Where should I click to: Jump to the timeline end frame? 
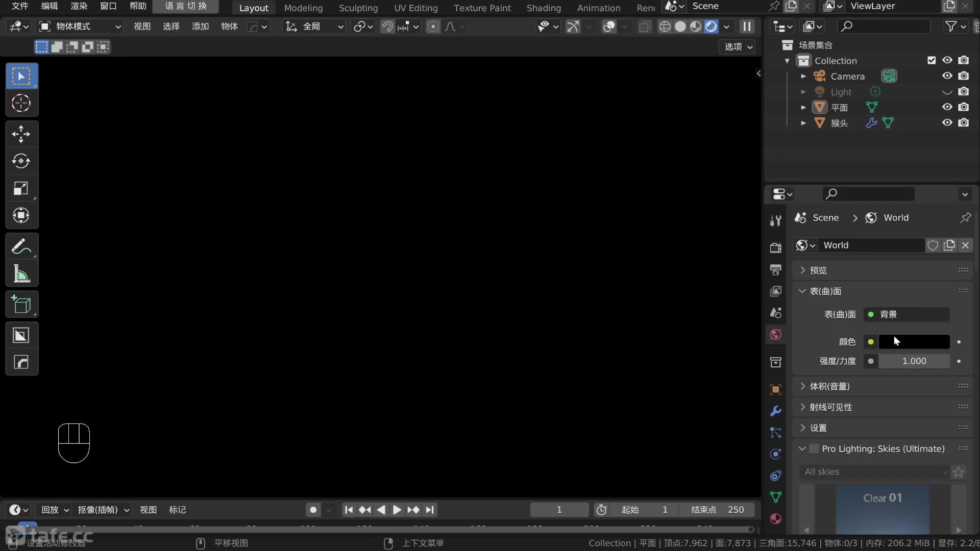pos(430,510)
